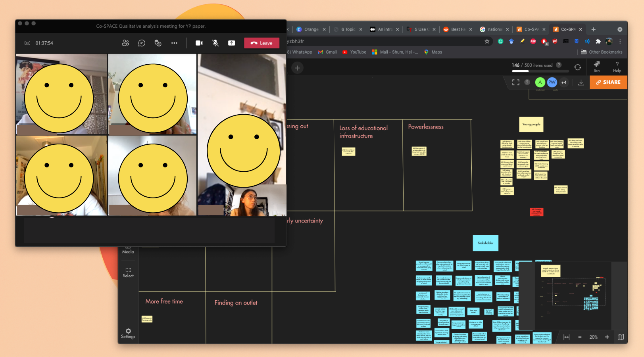Unmute the microphone in Teams meeting
Screen dimensions: 644x357
215,43
